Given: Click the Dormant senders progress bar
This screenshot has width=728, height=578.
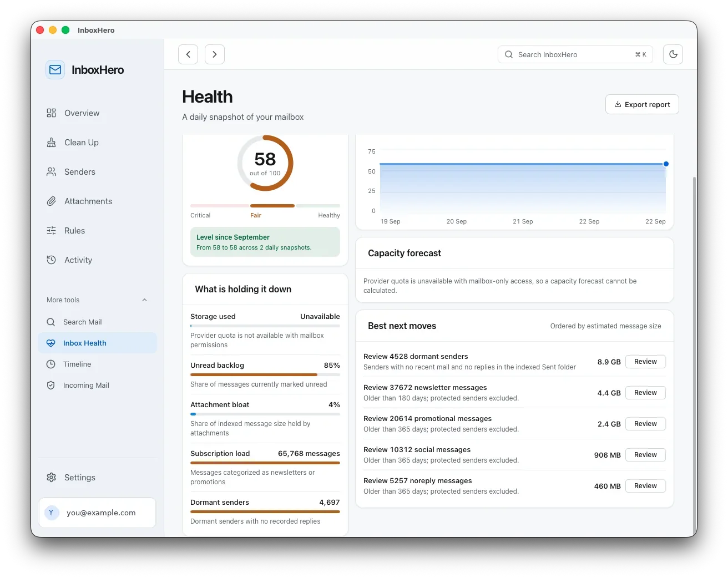Looking at the screenshot, I should tap(265, 512).
